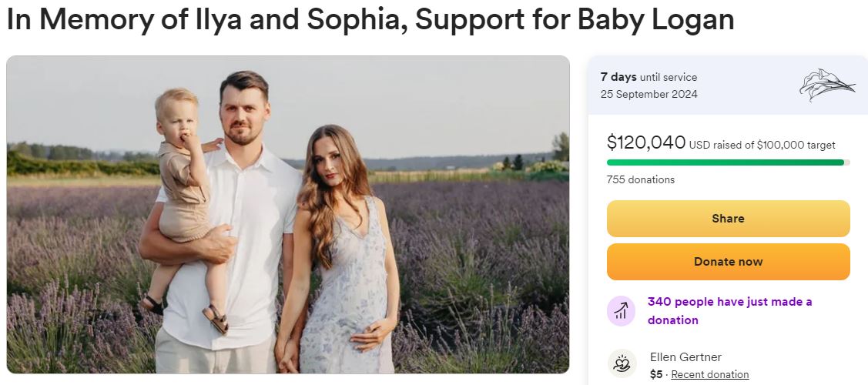Viewport: 868px width, 385px height.
Task: Click the green fundraising progress bar
Action: (724, 162)
